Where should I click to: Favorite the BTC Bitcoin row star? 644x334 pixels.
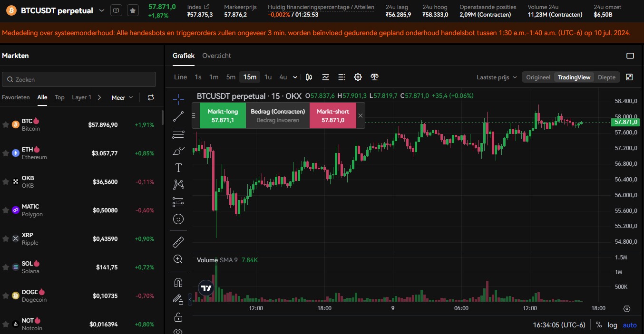[6, 124]
